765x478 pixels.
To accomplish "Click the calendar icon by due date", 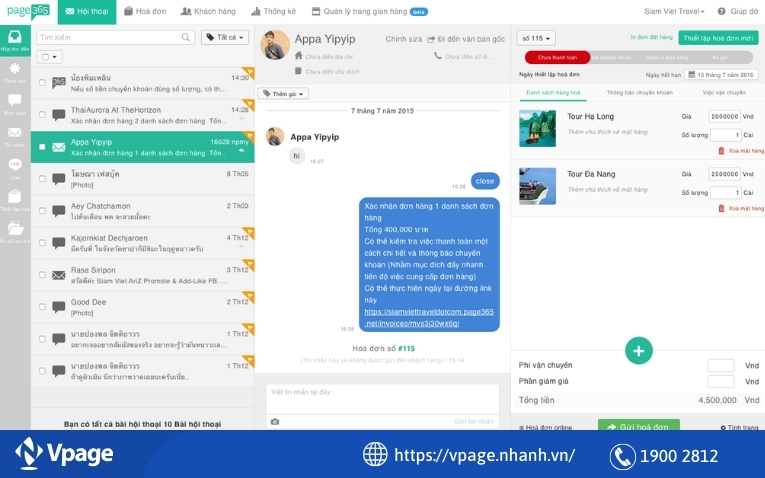I will (691, 75).
